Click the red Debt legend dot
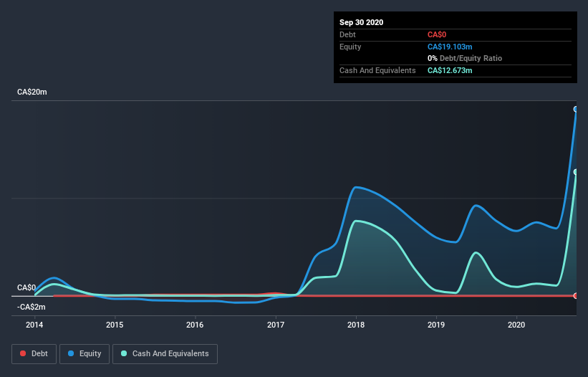 point(23,353)
